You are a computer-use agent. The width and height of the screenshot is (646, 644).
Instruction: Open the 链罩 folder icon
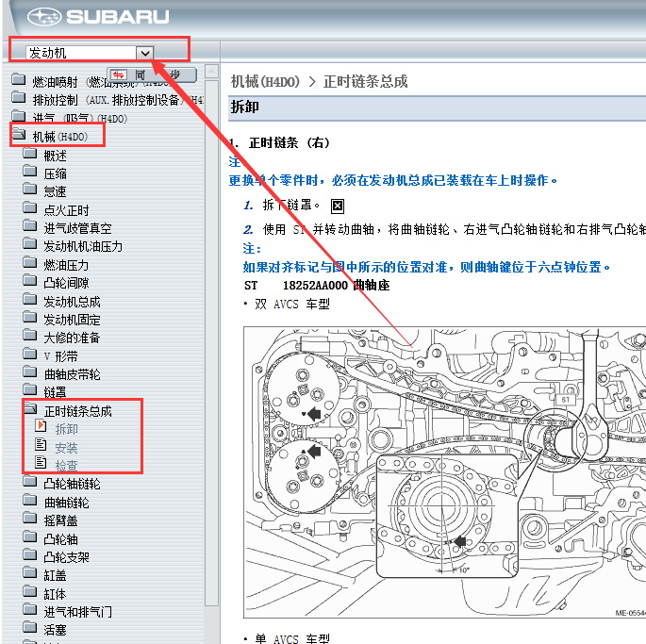coord(29,389)
